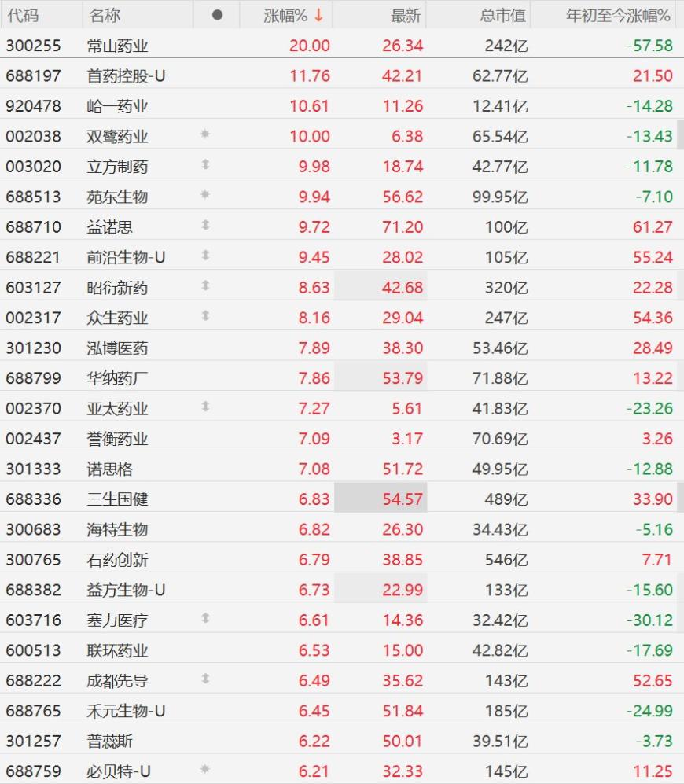Open the 华纳药厂 stock name

click(x=117, y=378)
